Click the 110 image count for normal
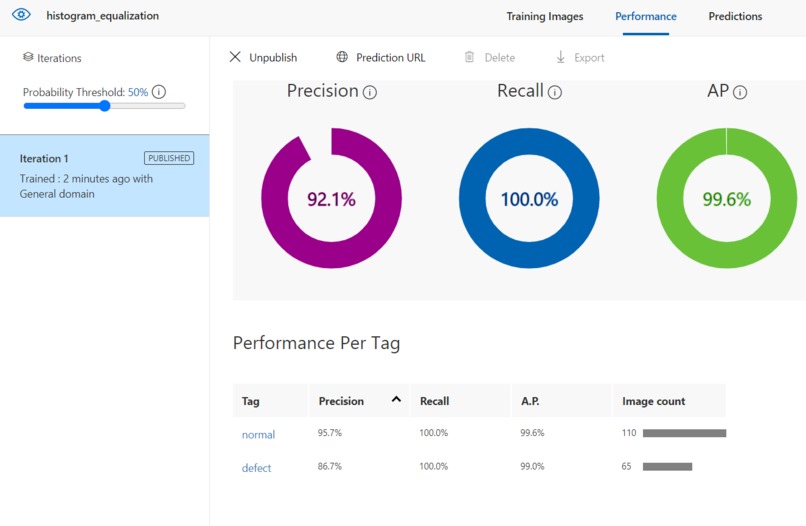The height and width of the screenshot is (526, 806). (x=629, y=433)
